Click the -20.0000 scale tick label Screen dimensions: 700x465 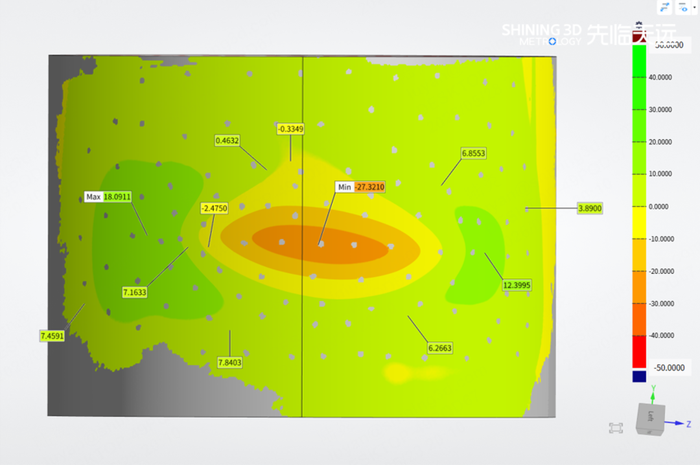pos(661,271)
